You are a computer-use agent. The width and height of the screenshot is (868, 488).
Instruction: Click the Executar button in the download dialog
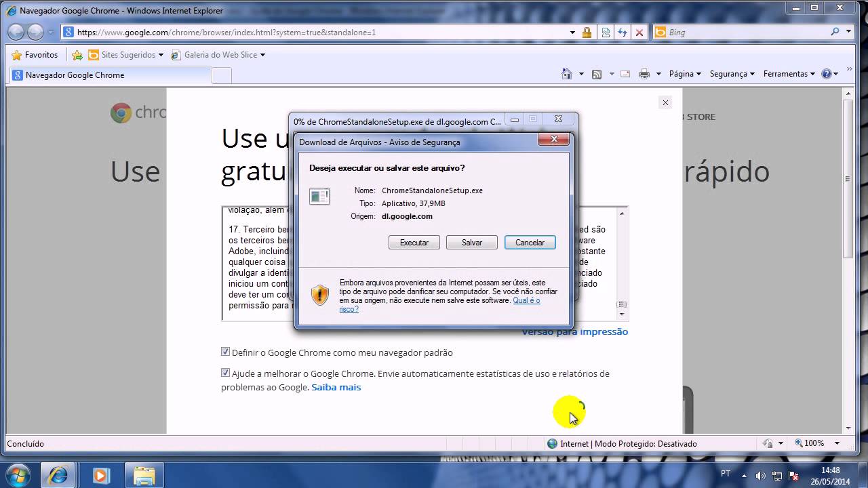(x=414, y=243)
